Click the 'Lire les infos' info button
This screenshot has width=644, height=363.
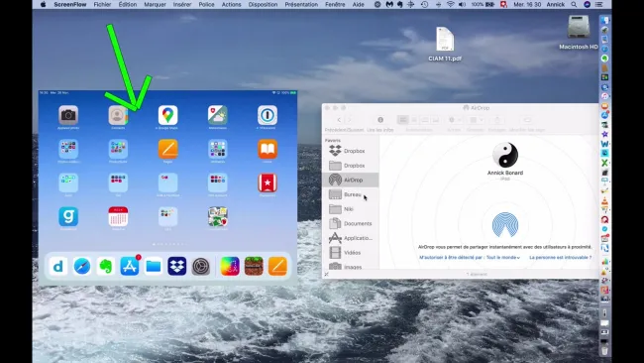(x=380, y=120)
